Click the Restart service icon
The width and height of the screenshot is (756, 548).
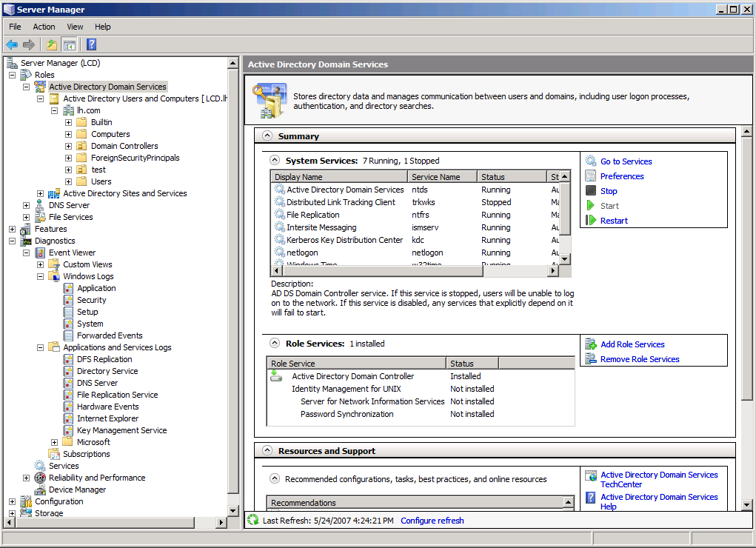click(591, 221)
